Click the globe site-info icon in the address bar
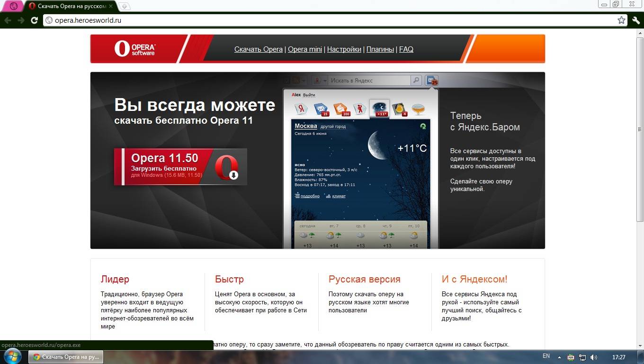 coord(49,20)
